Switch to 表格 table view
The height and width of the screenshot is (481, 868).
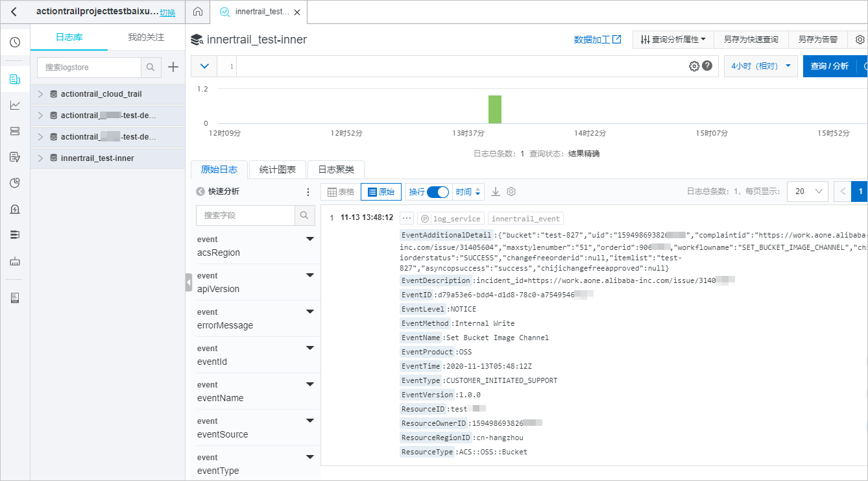341,192
